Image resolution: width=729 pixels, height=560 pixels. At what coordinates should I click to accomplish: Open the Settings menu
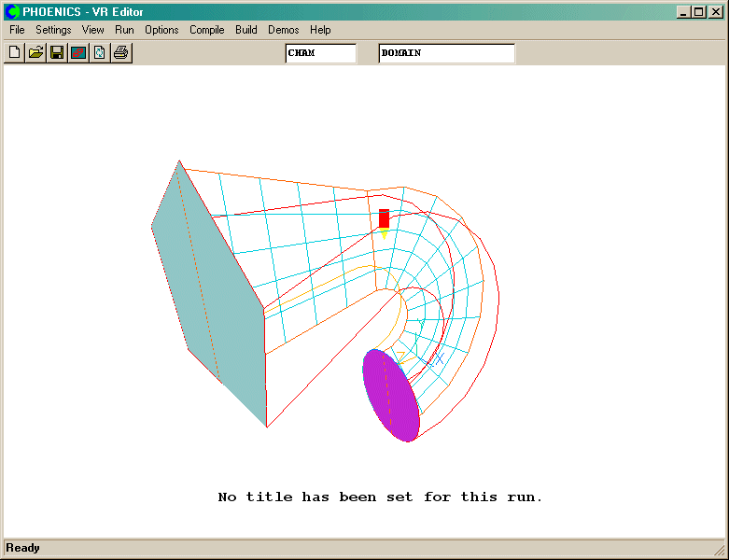pos(53,30)
